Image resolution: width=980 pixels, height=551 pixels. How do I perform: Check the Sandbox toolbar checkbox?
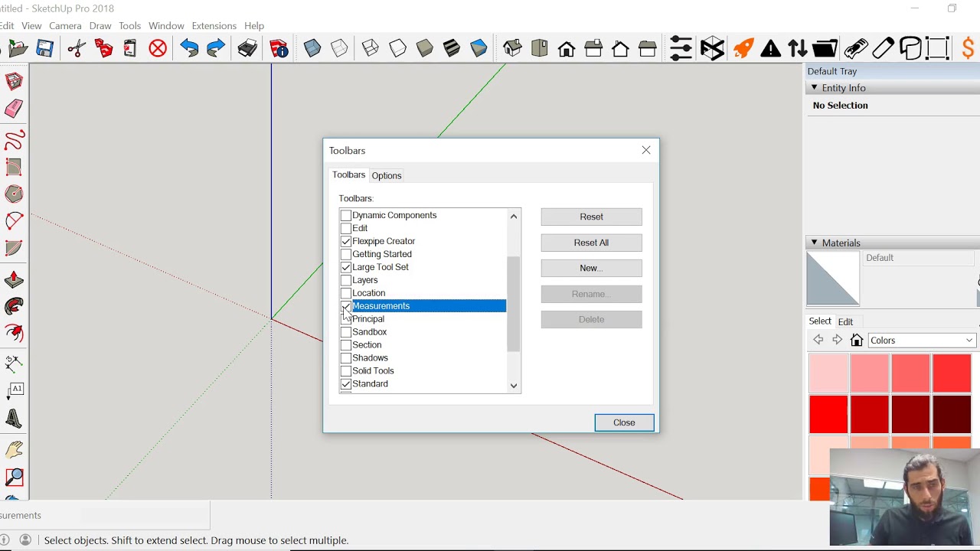coord(346,333)
